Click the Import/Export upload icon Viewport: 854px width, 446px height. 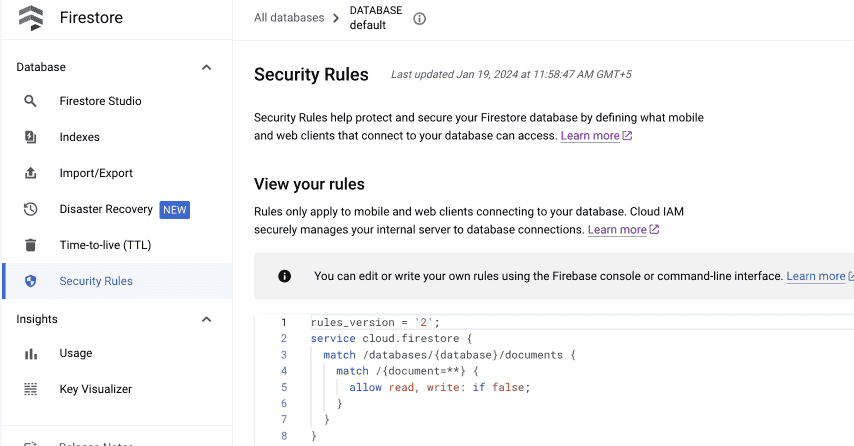click(31, 173)
